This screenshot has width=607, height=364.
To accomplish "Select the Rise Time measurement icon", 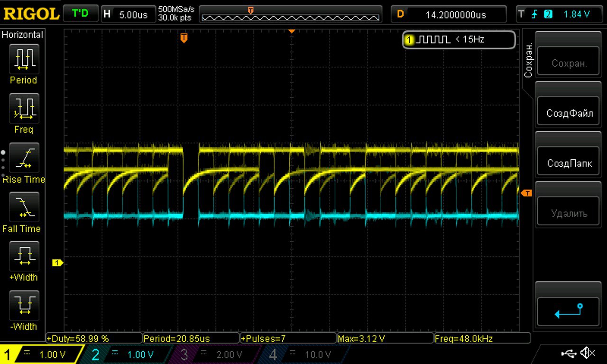I will point(24,157).
